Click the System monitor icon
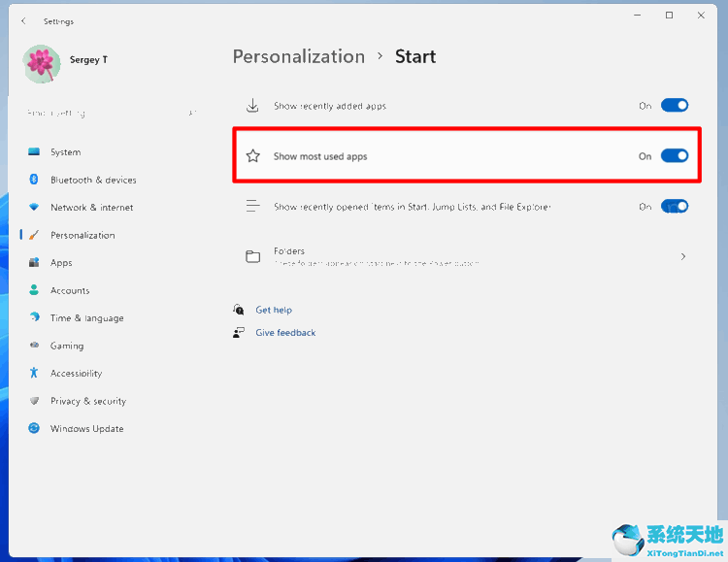 34,151
